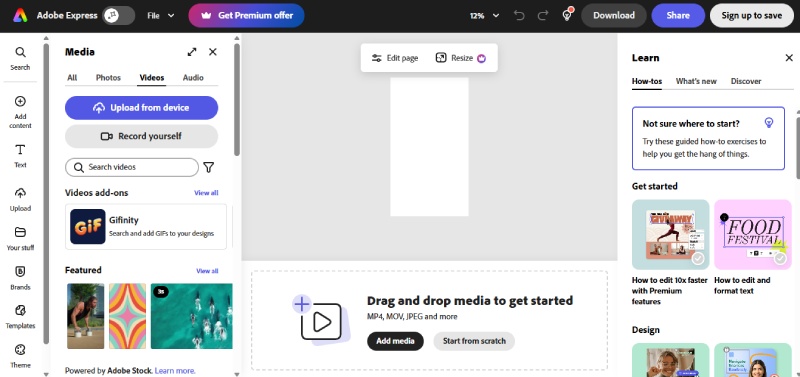This screenshot has width=800, height=377.
Task: Click the Add media button
Action: click(395, 341)
